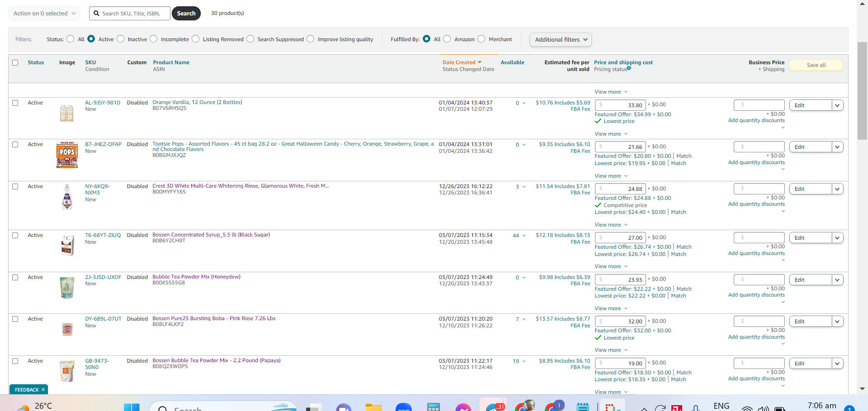Viewport: 868px width, 411px height.
Task: Select the 'Search Suppressed' status filter
Action: (250, 39)
